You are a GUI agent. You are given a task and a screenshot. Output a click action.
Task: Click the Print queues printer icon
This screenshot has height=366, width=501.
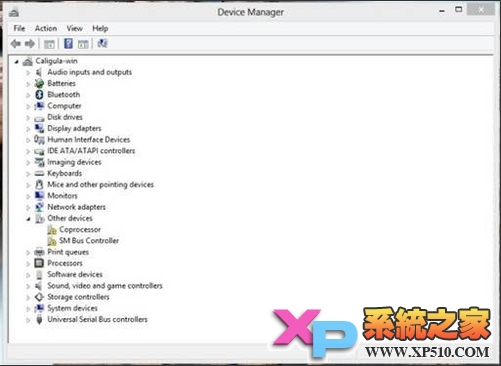[39, 252]
